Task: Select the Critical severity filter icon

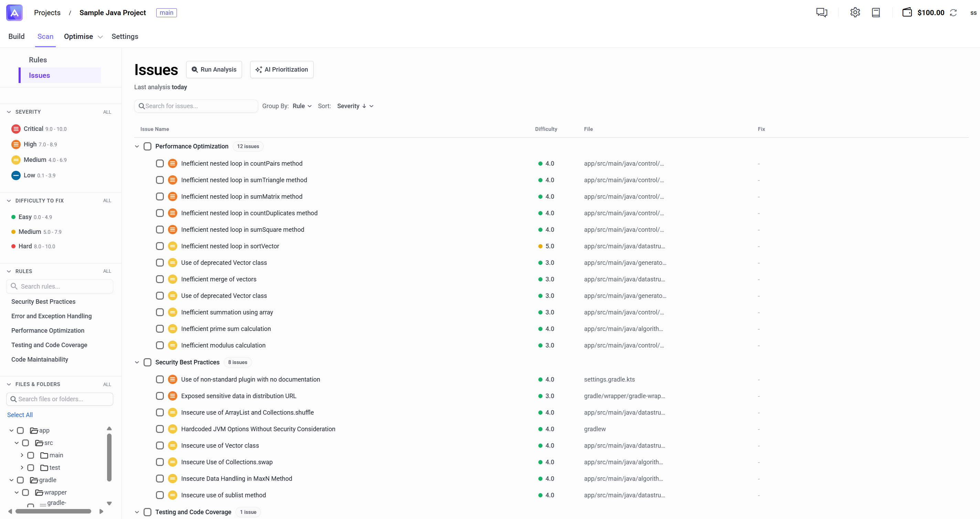Action: (15, 128)
